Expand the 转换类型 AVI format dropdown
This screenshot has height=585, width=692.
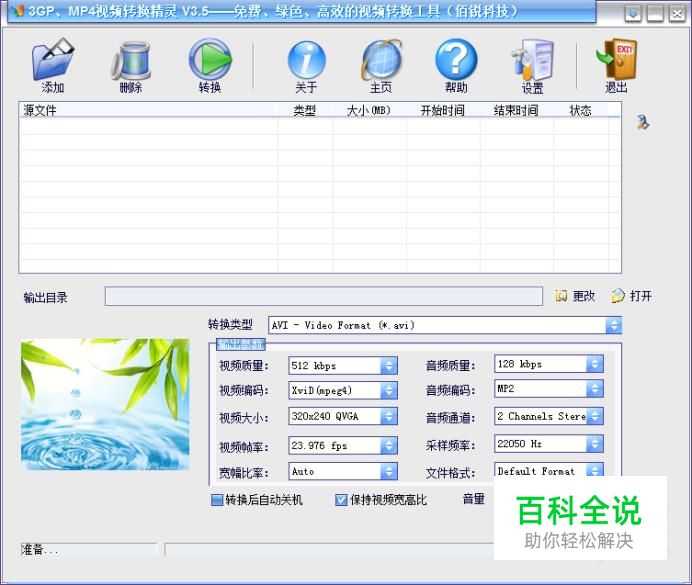tap(613, 326)
